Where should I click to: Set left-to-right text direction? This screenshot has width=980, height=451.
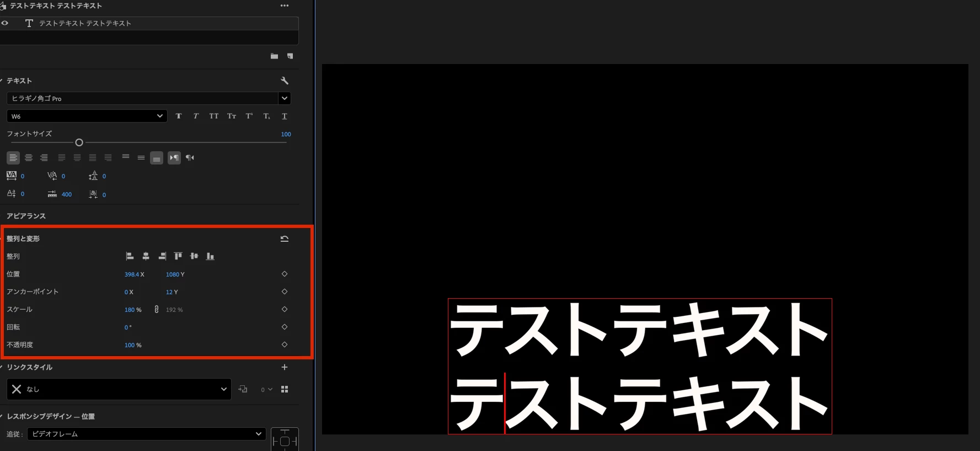(174, 158)
